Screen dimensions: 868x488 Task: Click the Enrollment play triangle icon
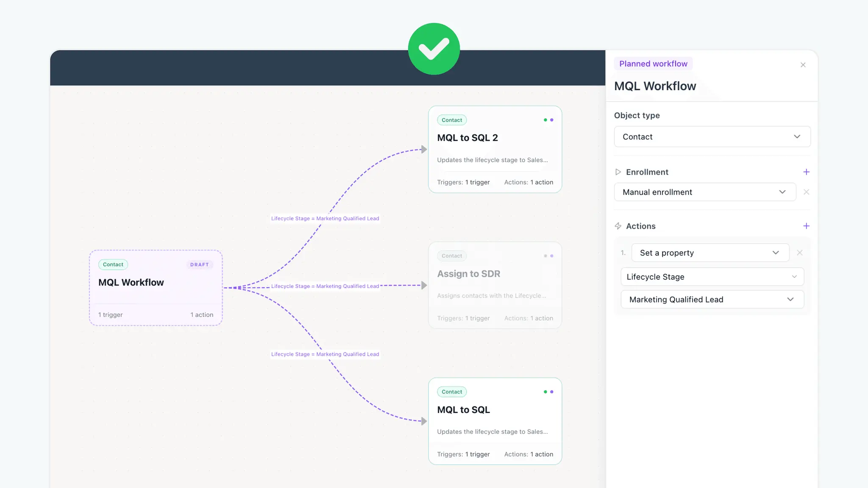point(618,172)
